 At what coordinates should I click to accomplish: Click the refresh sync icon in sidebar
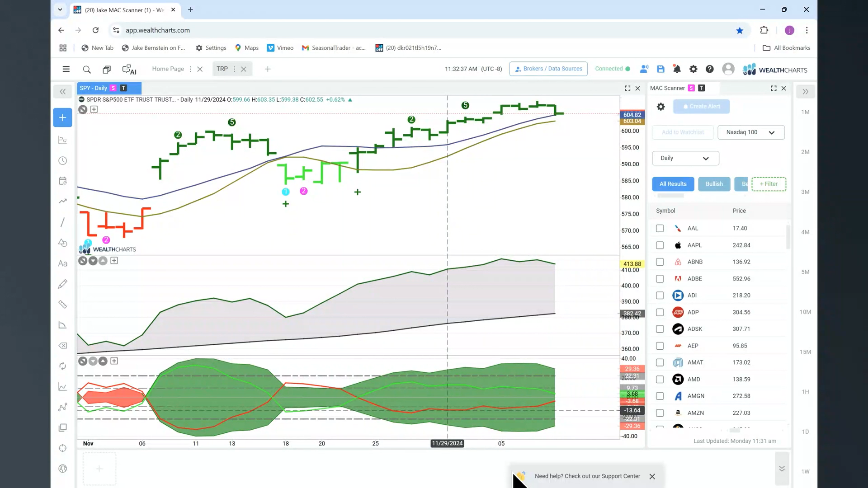click(63, 366)
